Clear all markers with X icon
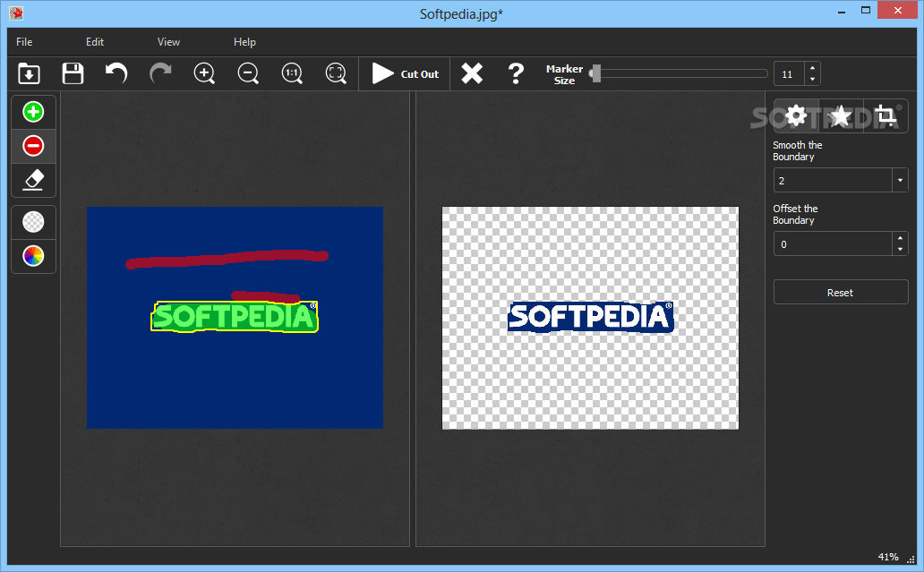This screenshot has width=924, height=572. (x=472, y=73)
